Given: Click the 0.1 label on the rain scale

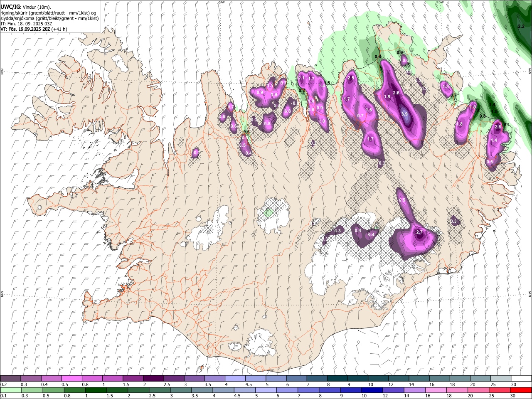Looking at the screenshot, I should (x=3, y=396).
